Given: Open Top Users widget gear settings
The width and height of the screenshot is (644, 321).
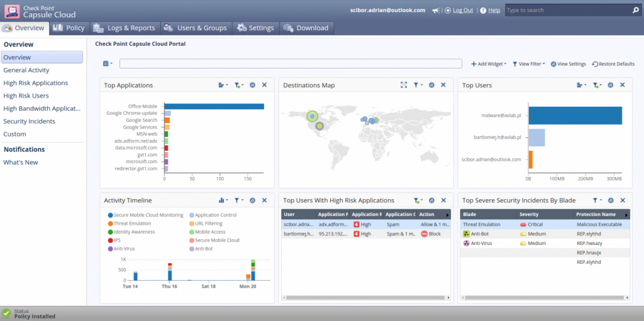Looking at the screenshot, I should (610, 85).
